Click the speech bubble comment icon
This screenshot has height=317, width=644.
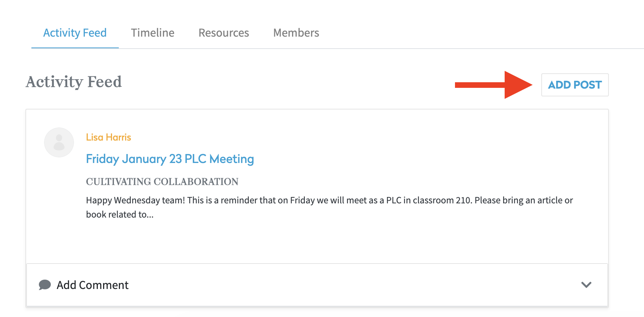tap(45, 285)
